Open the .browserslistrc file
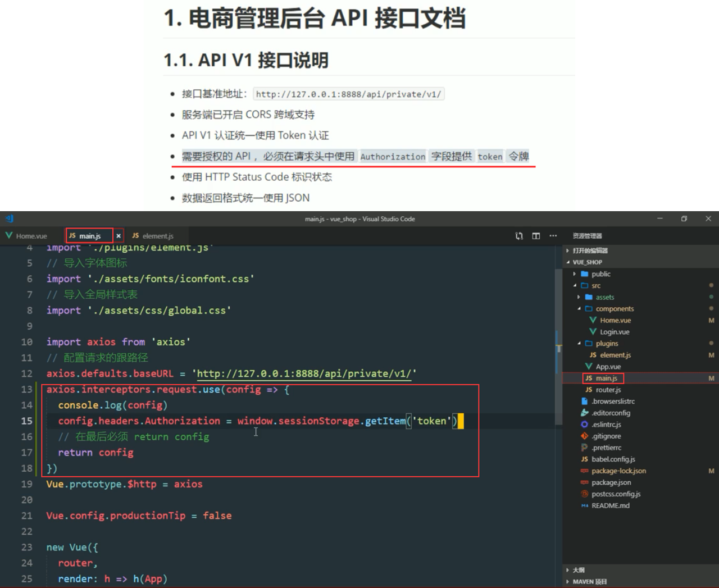The image size is (719, 588). coord(613,402)
